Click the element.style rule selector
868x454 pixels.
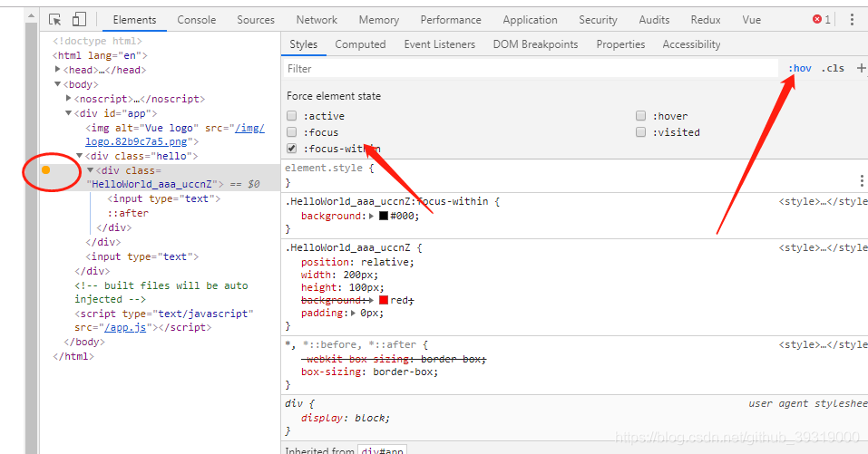(324, 169)
